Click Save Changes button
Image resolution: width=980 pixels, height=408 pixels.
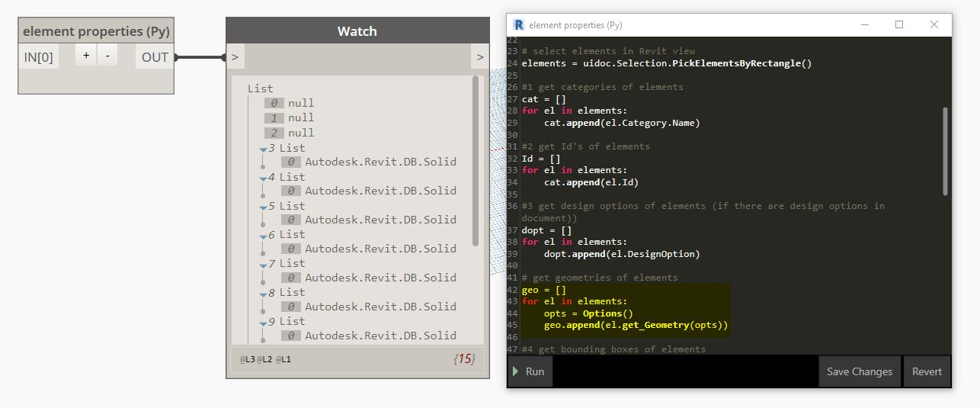pos(859,371)
